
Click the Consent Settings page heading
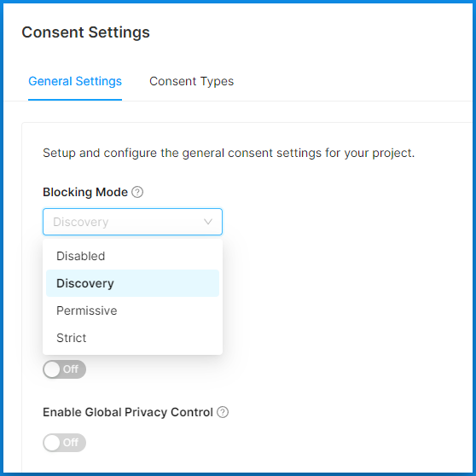85,32
